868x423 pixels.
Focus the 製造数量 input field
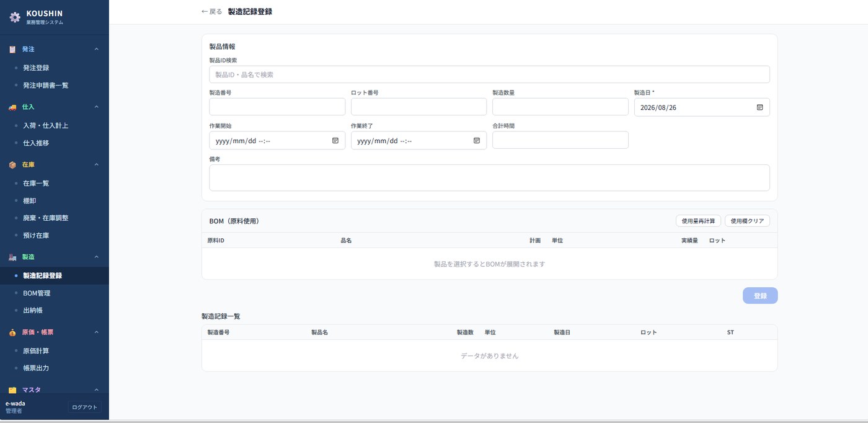click(x=560, y=107)
